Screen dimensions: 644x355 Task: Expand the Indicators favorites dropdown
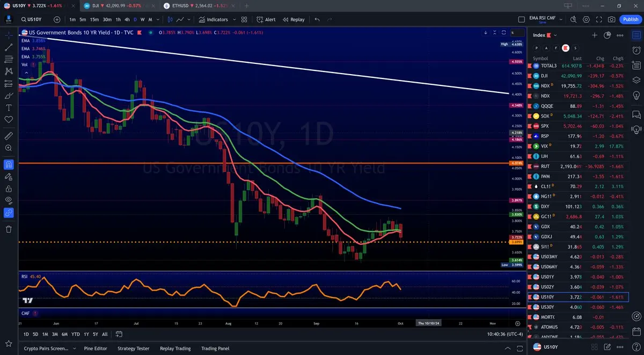click(x=235, y=19)
